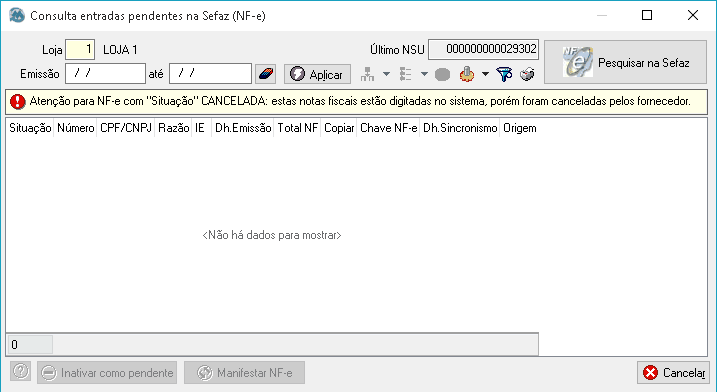Click the Loja number input field
The image size is (717, 392).
pos(80,49)
